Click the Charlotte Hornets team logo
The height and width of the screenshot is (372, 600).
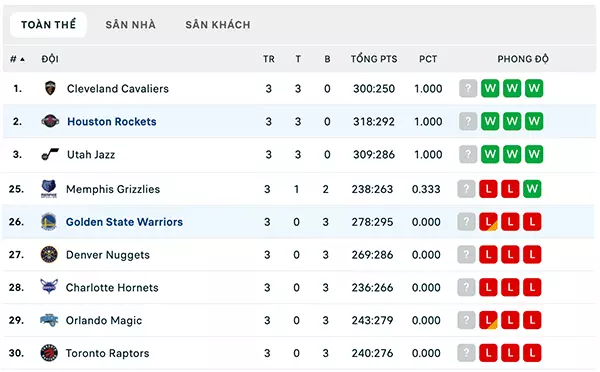49,287
